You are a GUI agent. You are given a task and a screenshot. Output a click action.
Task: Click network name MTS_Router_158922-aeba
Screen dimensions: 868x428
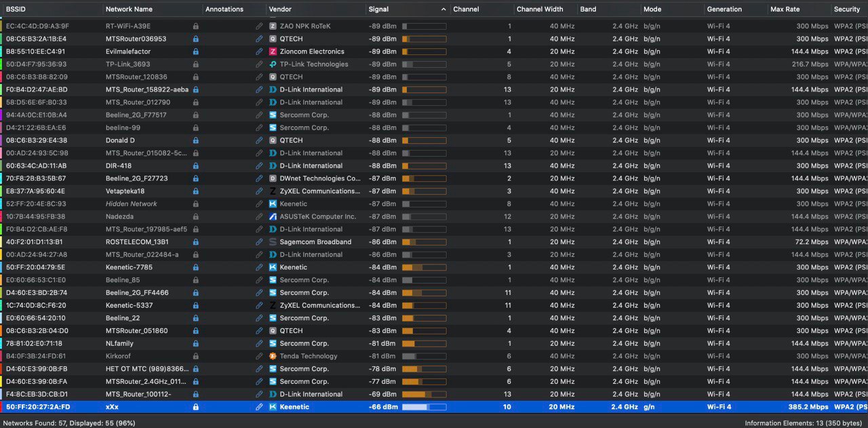(x=147, y=90)
